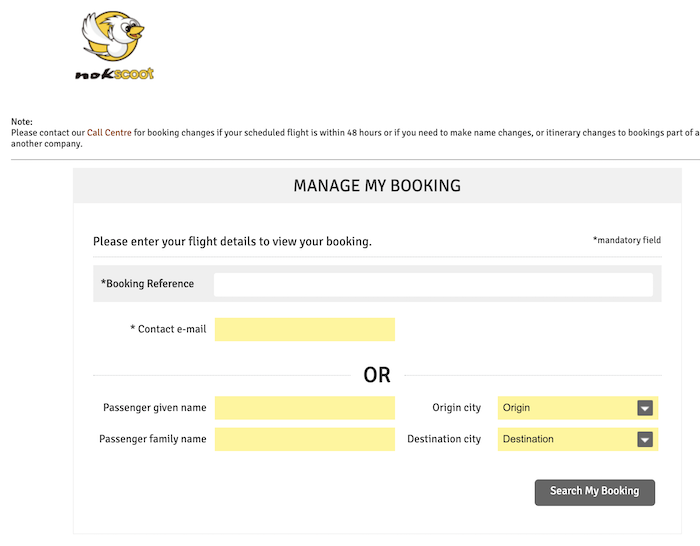This screenshot has width=700, height=546.
Task: Click the arrow icon on the Origin selector
Action: pyautogui.click(x=645, y=408)
